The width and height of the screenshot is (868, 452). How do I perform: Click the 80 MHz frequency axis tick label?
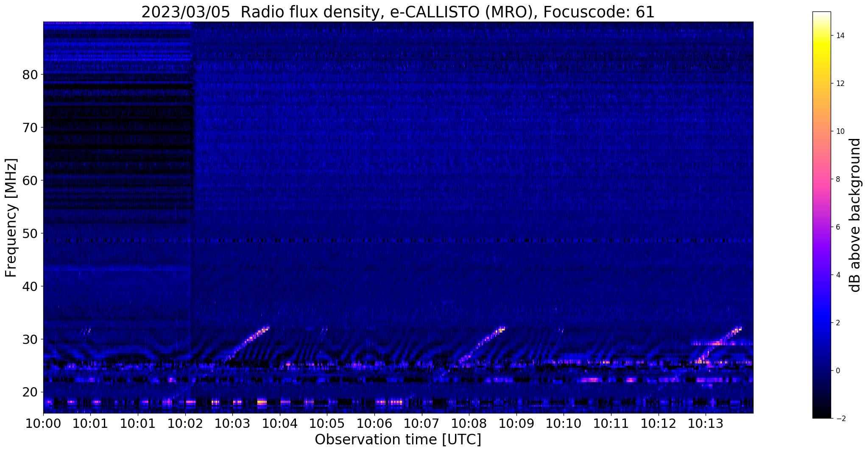tap(30, 74)
